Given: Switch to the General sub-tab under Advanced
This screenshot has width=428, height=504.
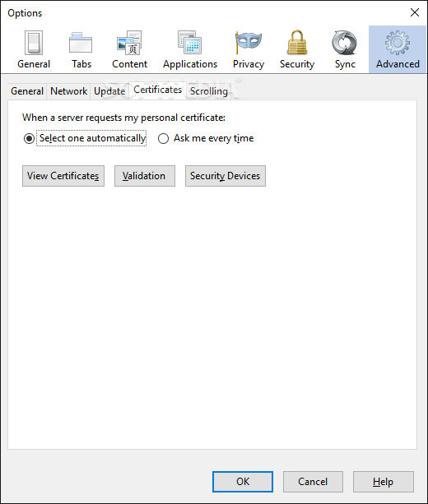Looking at the screenshot, I should [x=27, y=91].
